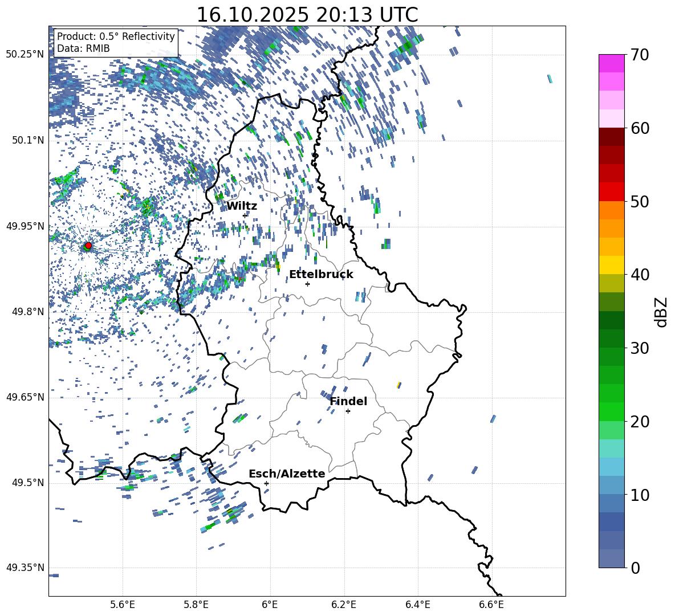Click the colorbar value 40

640,275
